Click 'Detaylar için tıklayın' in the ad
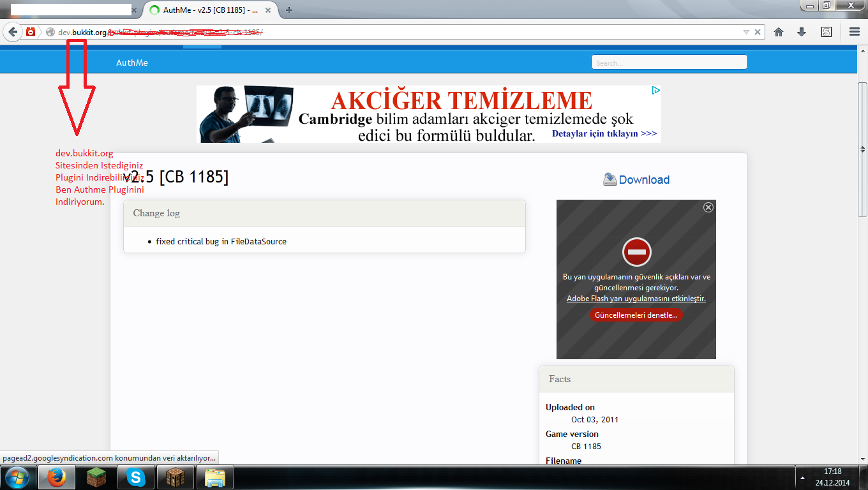This screenshot has height=490, width=868. pos(604,134)
